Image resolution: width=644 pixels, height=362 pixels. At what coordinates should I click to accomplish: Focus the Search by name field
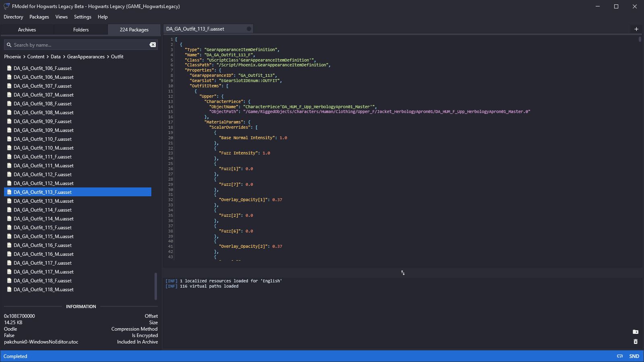(x=80, y=45)
